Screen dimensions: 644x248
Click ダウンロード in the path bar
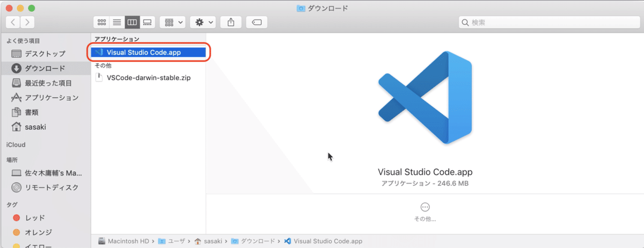253,242
